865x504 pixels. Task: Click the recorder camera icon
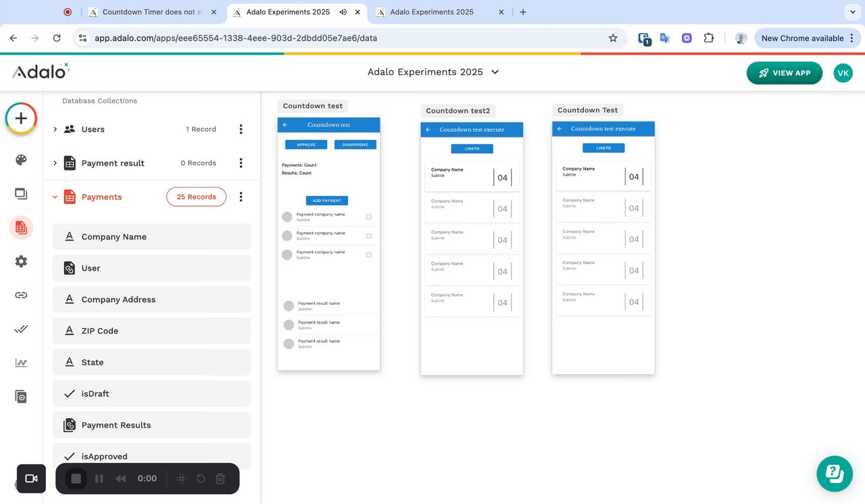tap(31, 478)
